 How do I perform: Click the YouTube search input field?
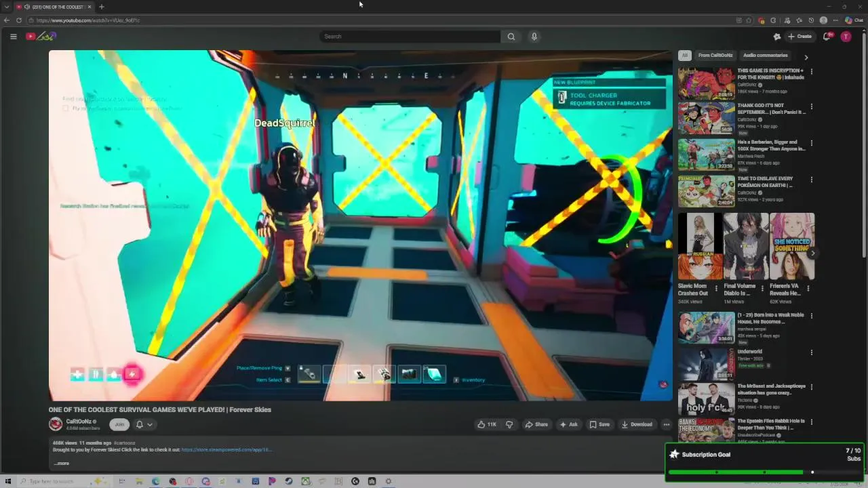(410, 37)
